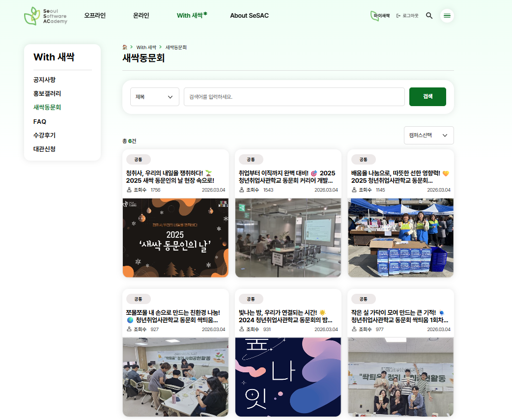Select 공지사항 in the sidebar
The height and width of the screenshot is (420, 512).
tap(44, 80)
